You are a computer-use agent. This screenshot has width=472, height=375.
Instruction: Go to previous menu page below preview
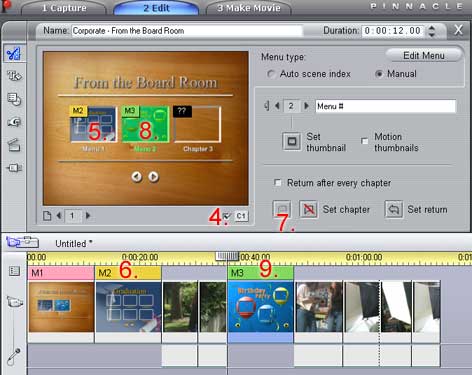click(59, 216)
